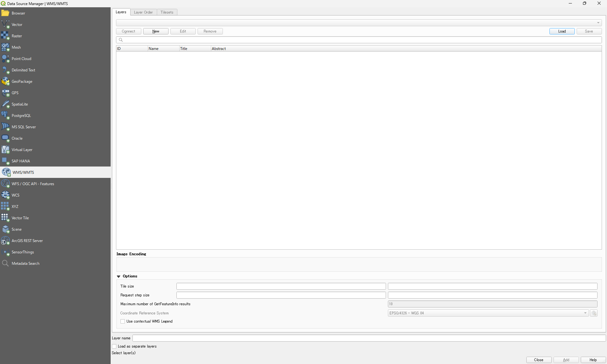Viewport: 607px width, 364px height.
Task: Check Load as separate layers
Action: click(114, 346)
